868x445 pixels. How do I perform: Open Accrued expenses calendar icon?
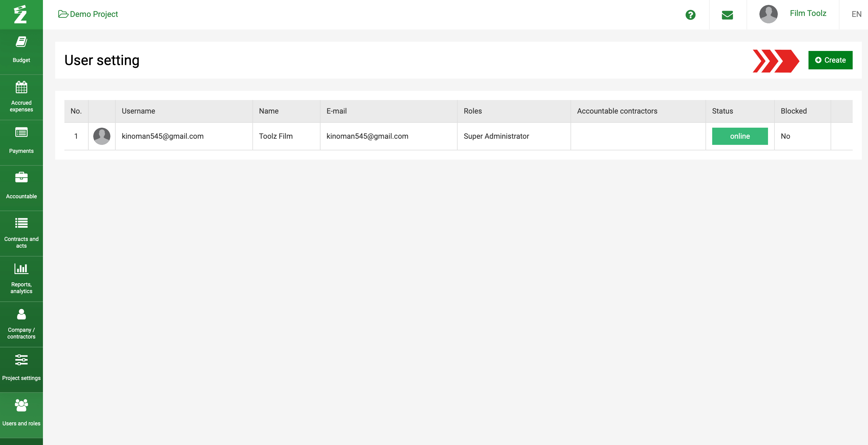[x=21, y=87]
